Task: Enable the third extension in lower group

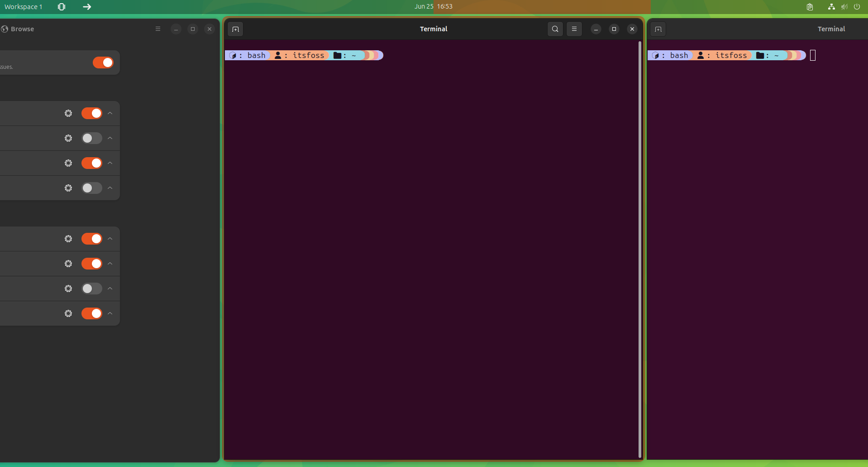Action: 92,289
